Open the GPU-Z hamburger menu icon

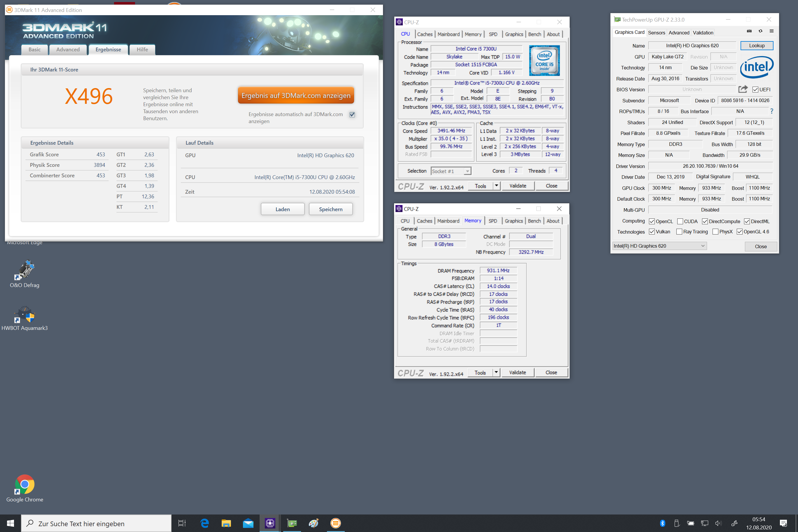(x=771, y=31)
